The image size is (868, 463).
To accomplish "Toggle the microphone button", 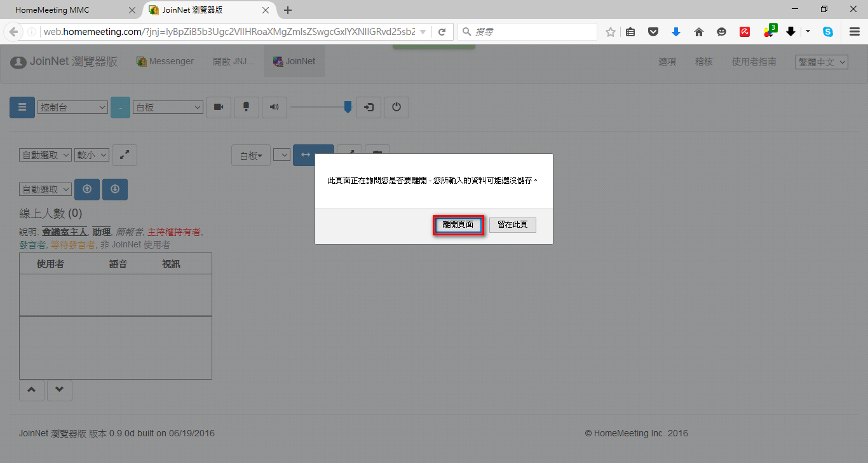I will coord(247,107).
